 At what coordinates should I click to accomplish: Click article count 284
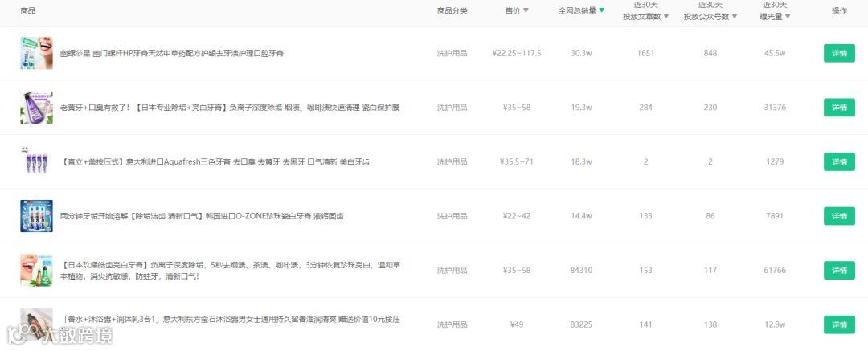(645, 108)
